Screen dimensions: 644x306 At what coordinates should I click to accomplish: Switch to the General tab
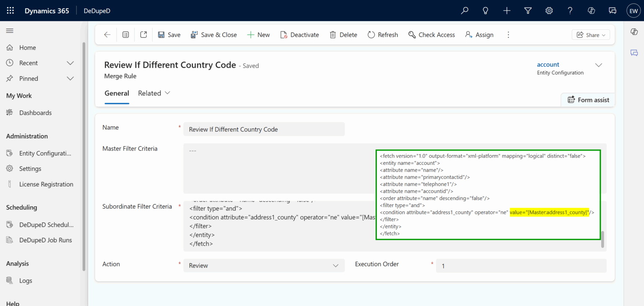[x=117, y=93]
